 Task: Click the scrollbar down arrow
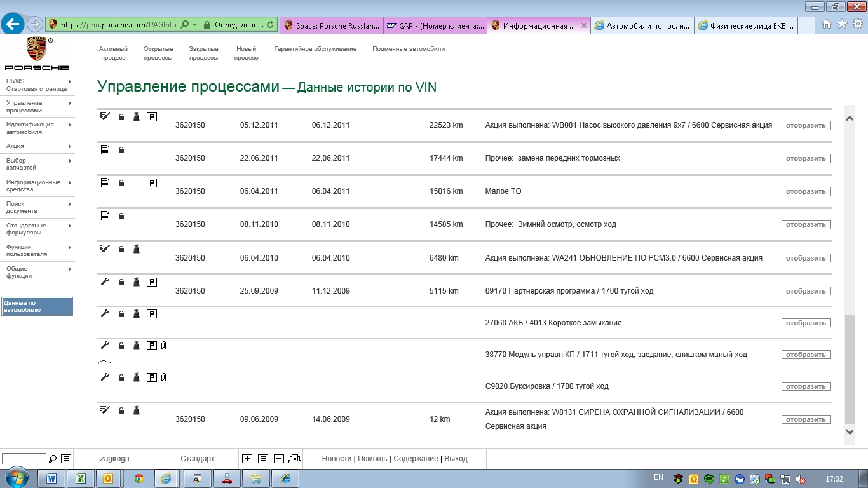pyautogui.click(x=850, y=432)
